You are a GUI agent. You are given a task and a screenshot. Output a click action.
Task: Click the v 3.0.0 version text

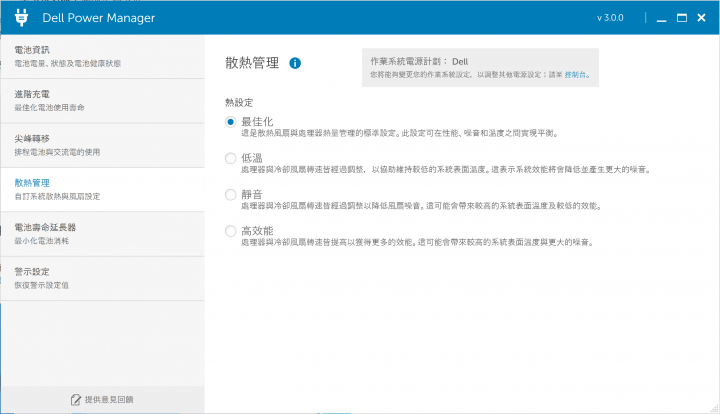(x=610, y=18)
